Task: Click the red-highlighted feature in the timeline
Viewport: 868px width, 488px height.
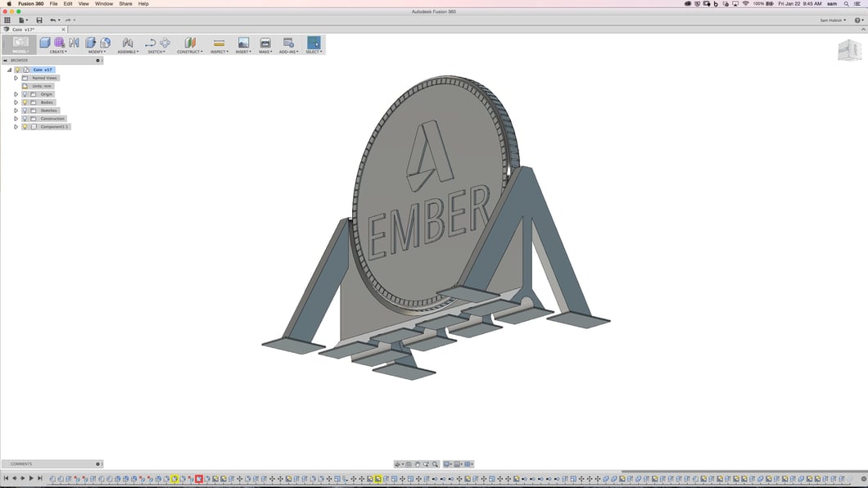Action: coord(199,478)
